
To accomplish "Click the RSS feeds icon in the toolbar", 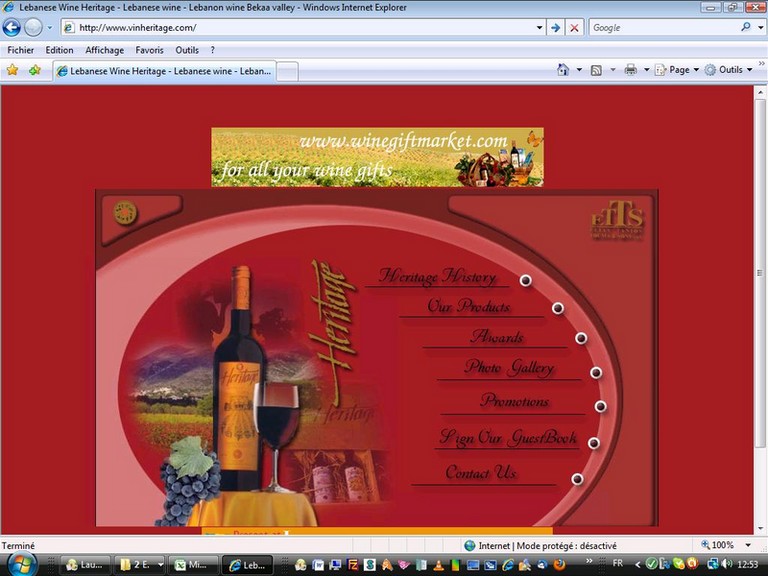I will pos(596,70).
